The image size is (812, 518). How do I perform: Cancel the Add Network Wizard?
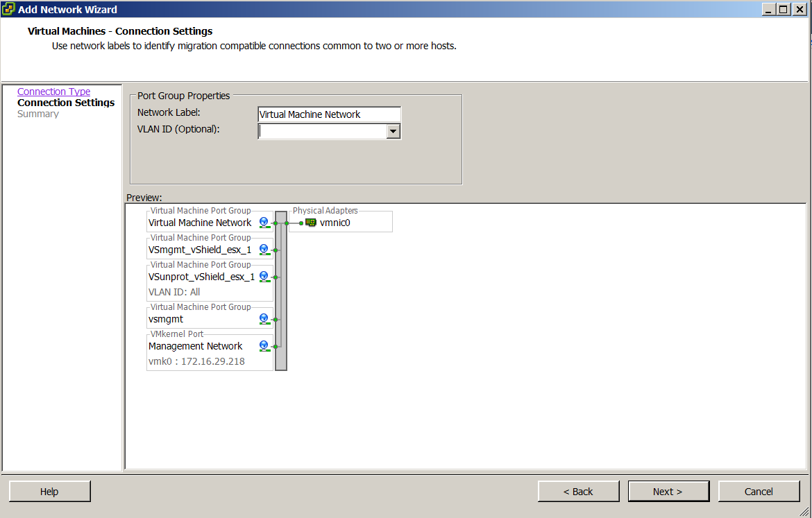pos(759,492)
